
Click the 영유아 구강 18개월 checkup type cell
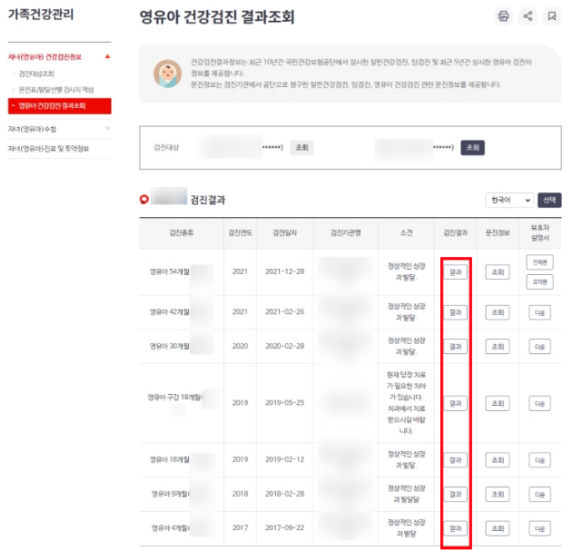pos(182,403)
